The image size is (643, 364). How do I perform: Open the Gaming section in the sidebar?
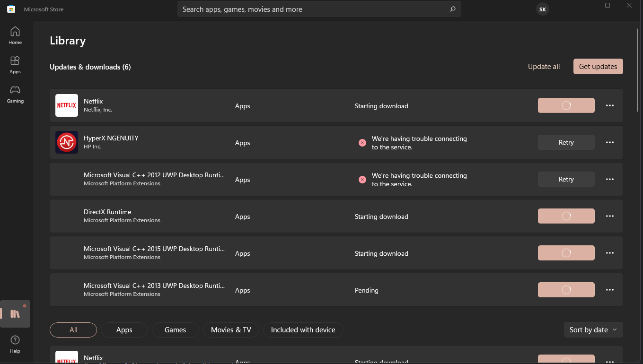pyautogui.click(x=15, y=94)
